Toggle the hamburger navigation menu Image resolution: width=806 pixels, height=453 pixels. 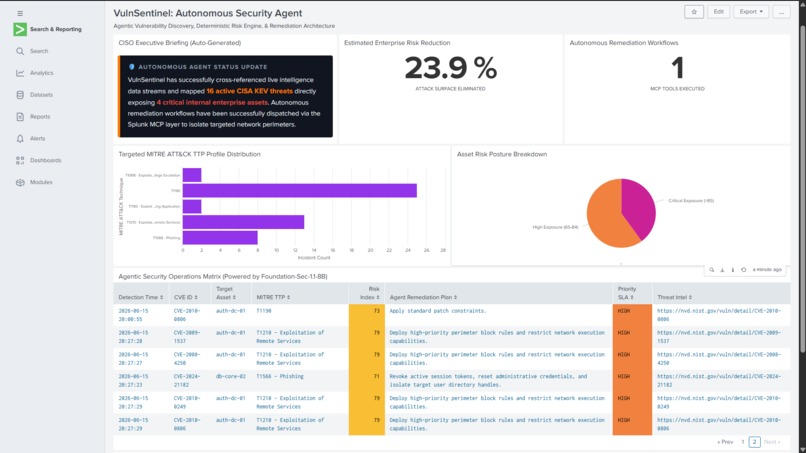[20, 13]
